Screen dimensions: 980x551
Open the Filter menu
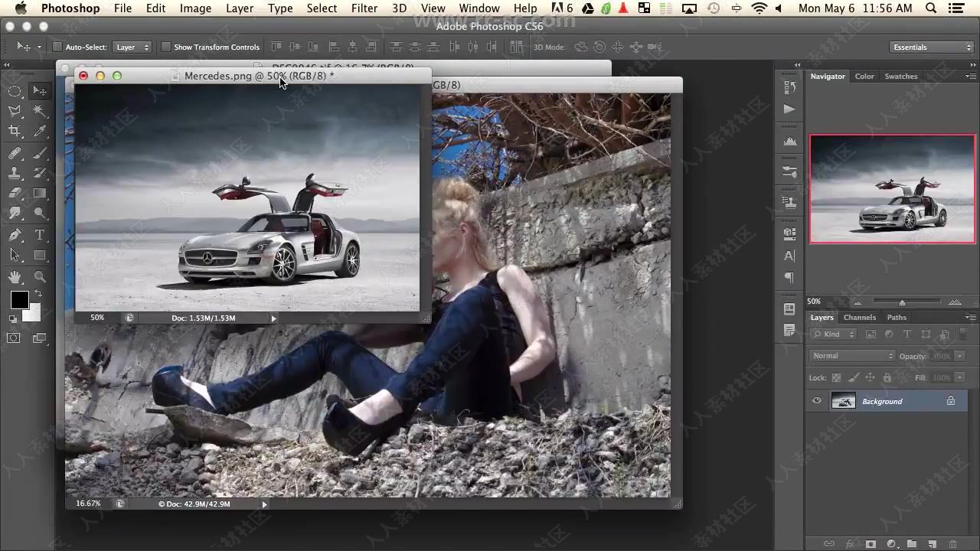point(364,8)
